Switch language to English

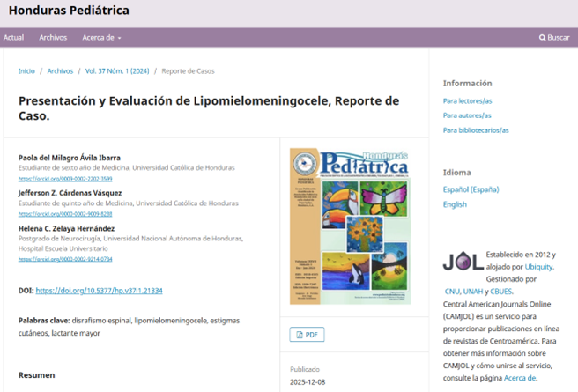click(x=455, y=204)
